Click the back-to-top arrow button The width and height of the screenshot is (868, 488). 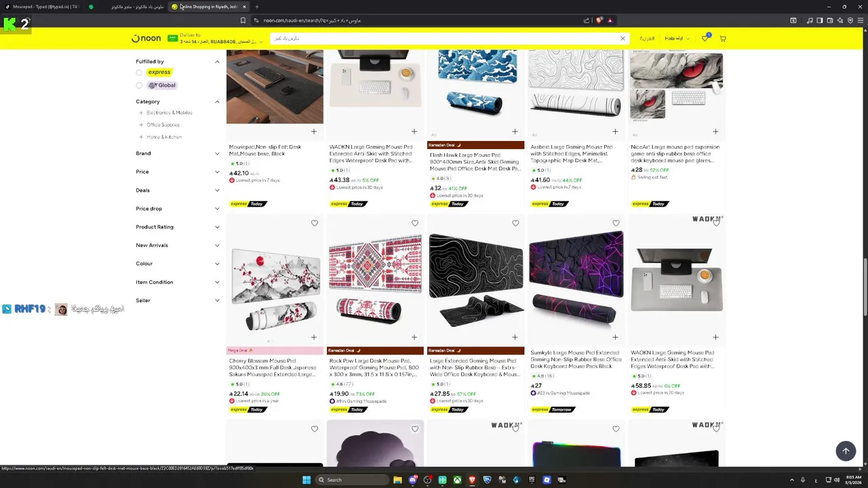tap(846, 451)
